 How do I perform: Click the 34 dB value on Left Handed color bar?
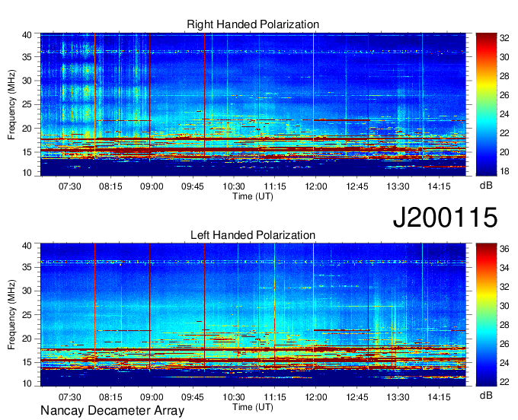coord(504,268)
